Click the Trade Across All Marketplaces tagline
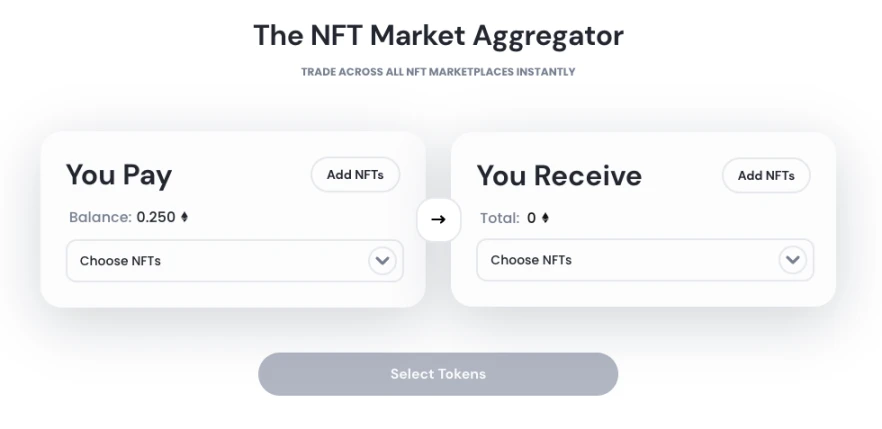 tap(438, 72)
